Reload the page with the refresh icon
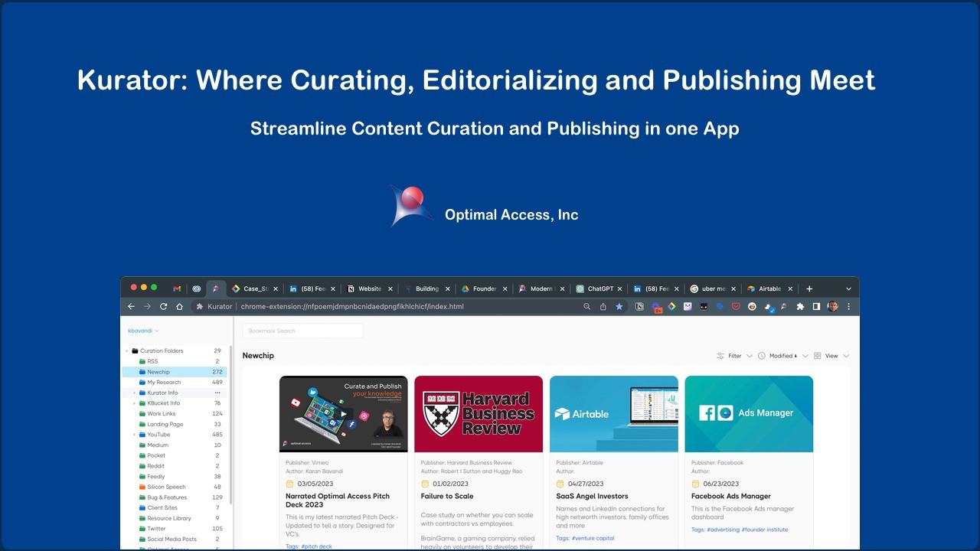This screenshot has height=551, width=980. tap(163, 306)
